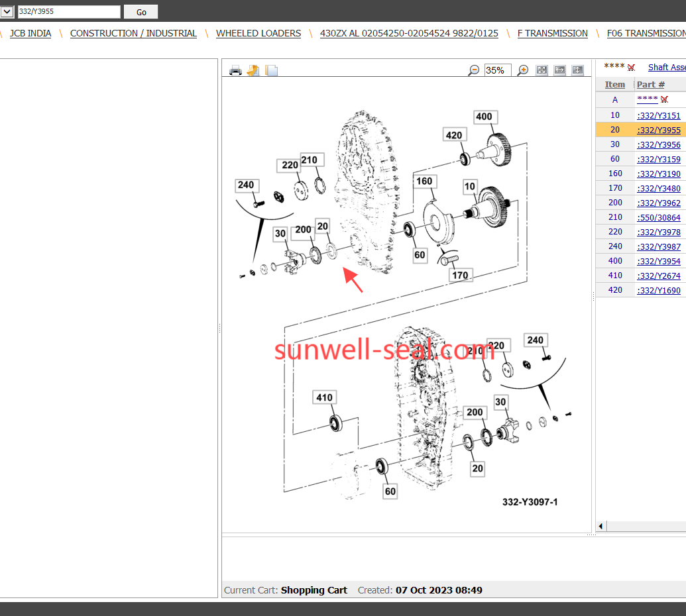Zoom out with the minus magnifier
Image resolution: width=686 pixels, height=616 pixels.
point(474,70)
